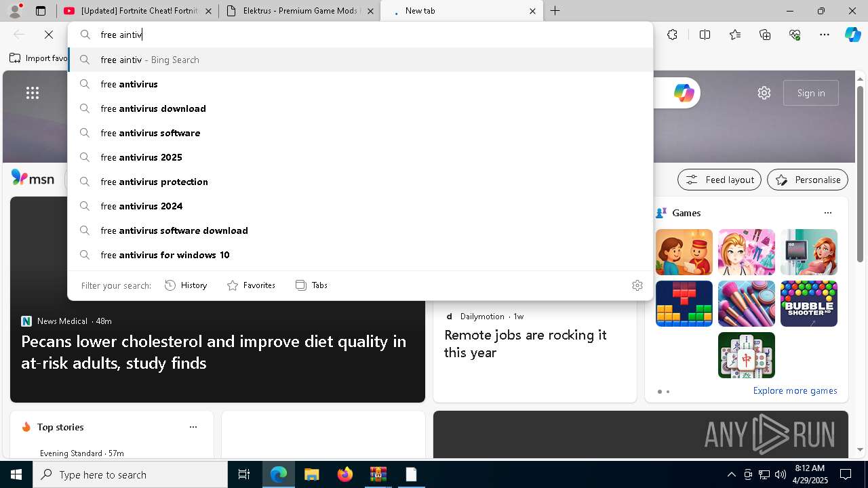Click the page vertical scrollbar
868x488 pixels.
coord(860,174)
